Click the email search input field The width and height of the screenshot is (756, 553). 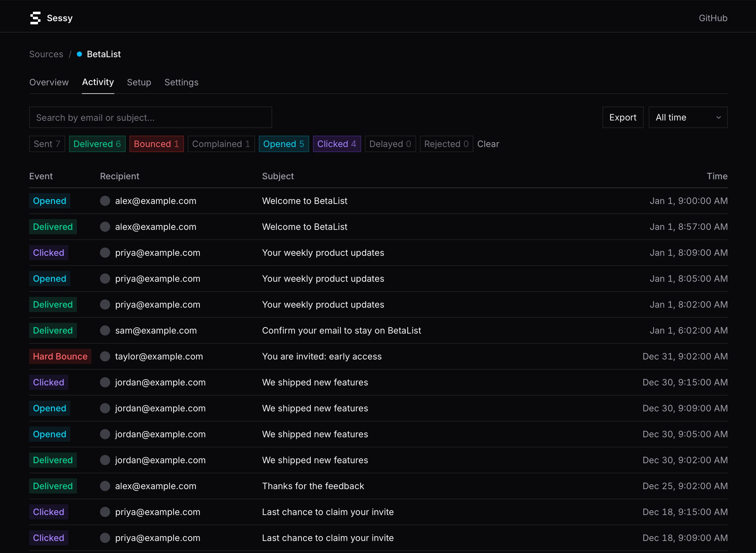point(150,117)
